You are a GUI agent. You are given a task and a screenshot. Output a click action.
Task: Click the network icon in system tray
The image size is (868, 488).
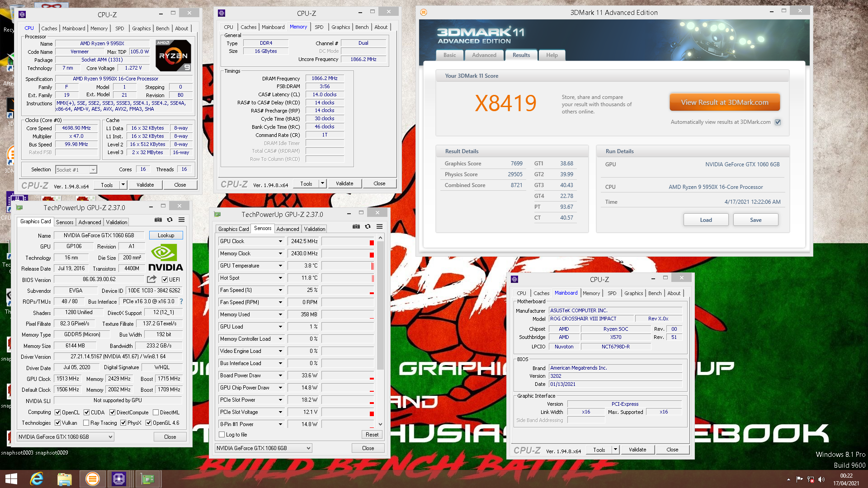(x=811, y=479)
